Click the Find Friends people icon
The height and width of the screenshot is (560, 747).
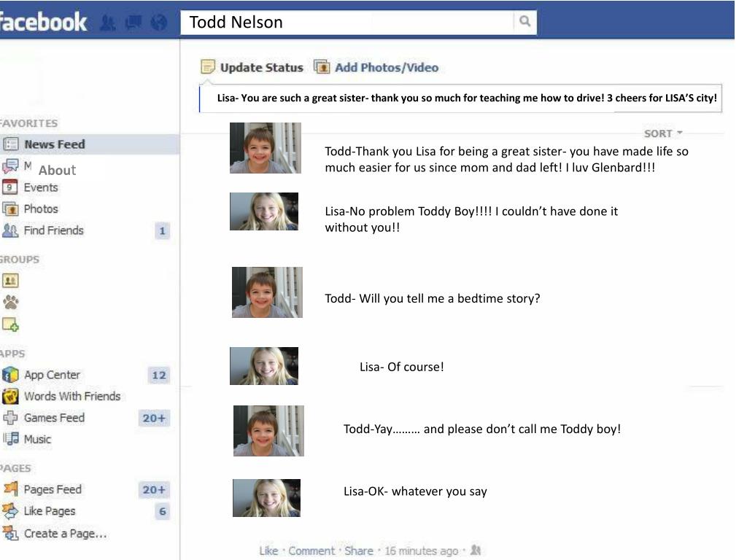[x=10, y=230]
